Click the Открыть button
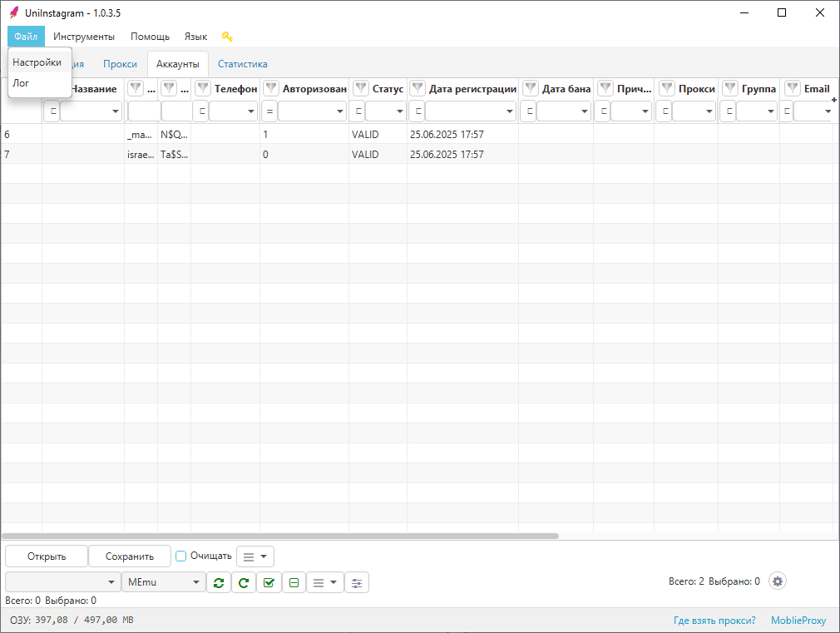Screen dimensions: 840x633 point(47,556)
